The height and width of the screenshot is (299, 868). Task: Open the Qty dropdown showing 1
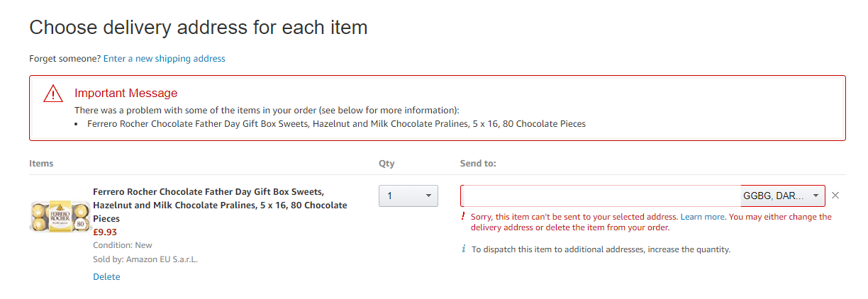click(408, 196)
